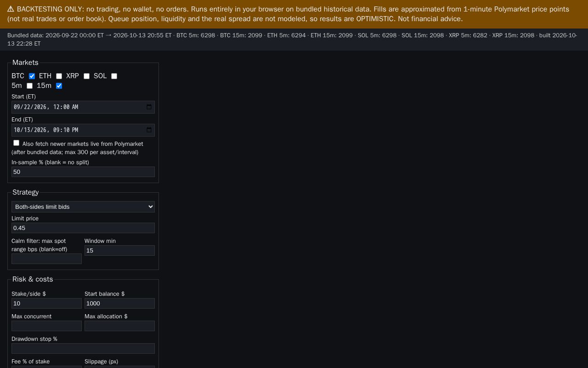Uncheck the 15m interval checkbox
The image size is (588, 368).
coord(59,86)
